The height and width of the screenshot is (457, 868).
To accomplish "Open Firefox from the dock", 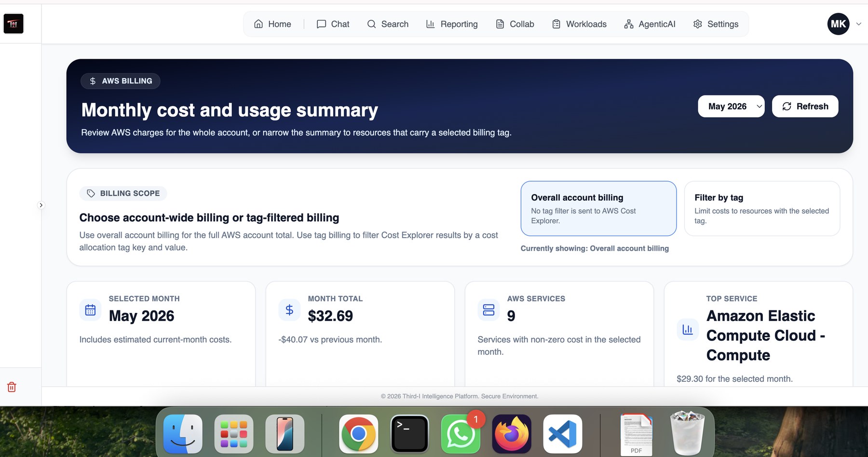I will click(x=512, y=434).
